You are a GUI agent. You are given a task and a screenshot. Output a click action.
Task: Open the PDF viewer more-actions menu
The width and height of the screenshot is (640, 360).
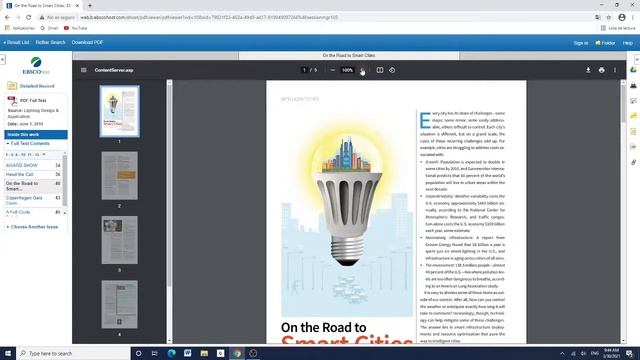(x=615, y=70)
